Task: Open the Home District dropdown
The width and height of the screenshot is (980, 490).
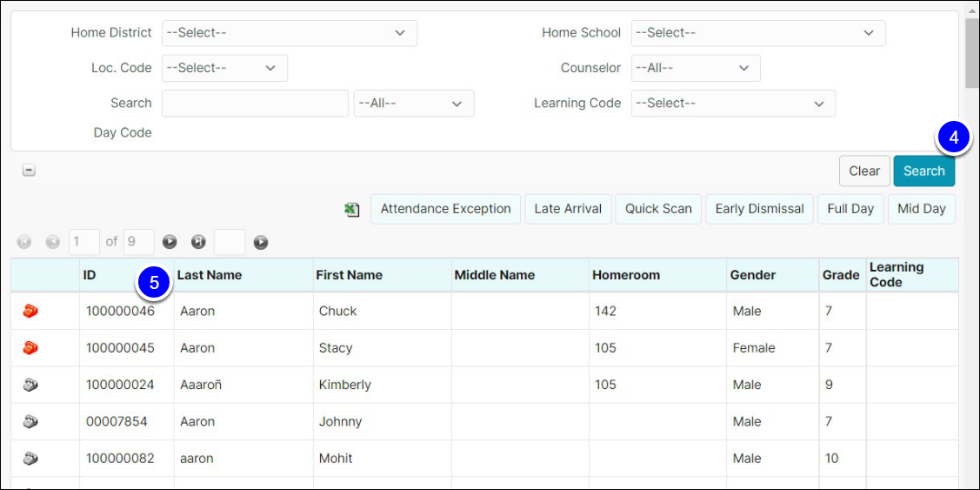Action: coord(290,33)
